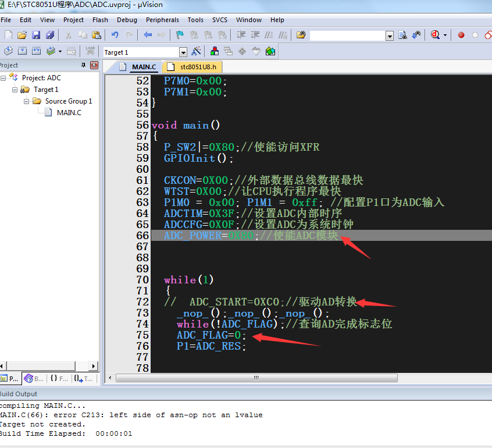Click the Redo arrow icon
The height and width of the screenshot is (448, 492).
click(129, 35)
